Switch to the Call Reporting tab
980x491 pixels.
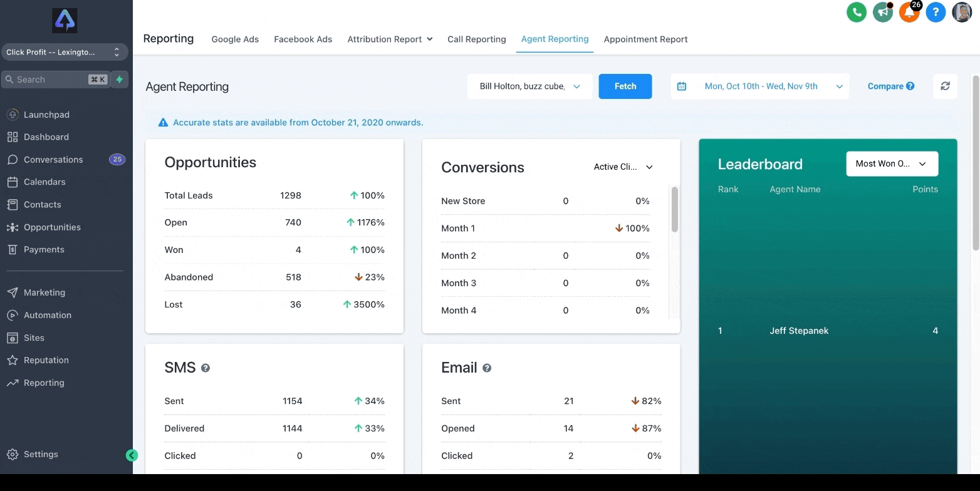coord(477,39)
